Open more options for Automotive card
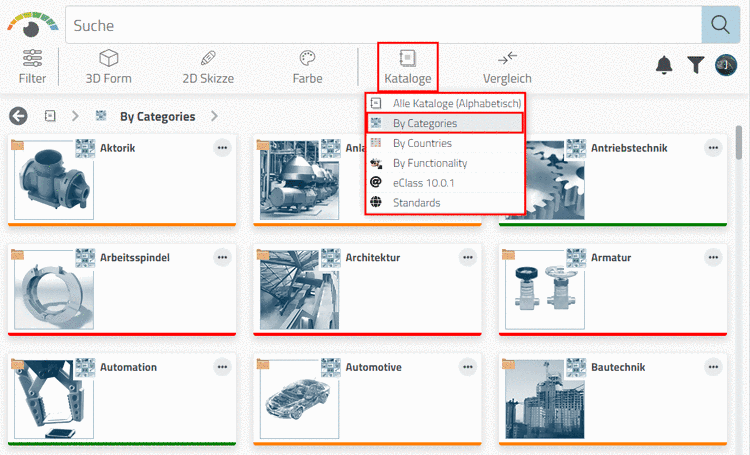The height and width of the screenshot is (455, 750). point(468,367)
